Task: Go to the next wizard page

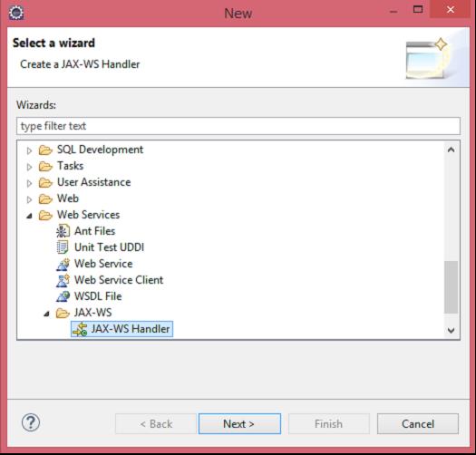Action: pyautogui.click(x=239, y=424)
